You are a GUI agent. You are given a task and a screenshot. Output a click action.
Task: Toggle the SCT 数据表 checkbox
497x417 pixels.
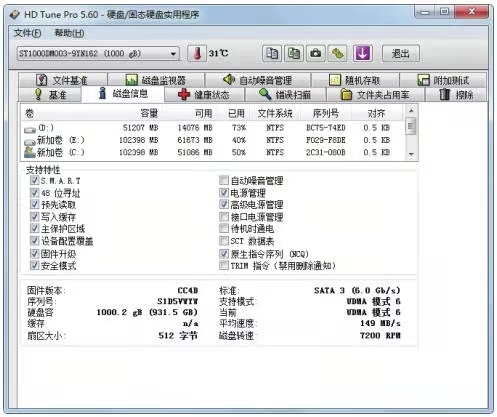tap(224, 241)
